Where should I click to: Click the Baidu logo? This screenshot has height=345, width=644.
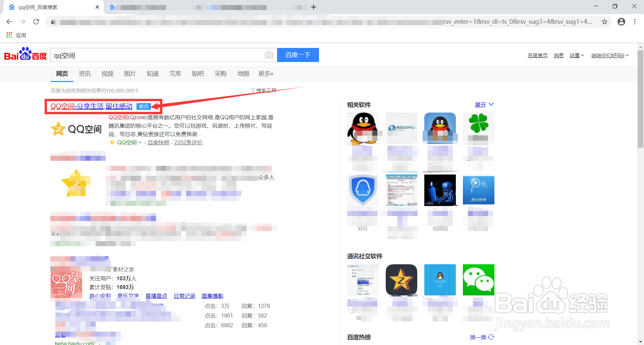pyautogui.click(x=25, y=54)
